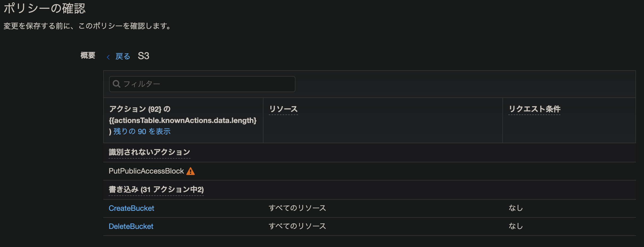Viewport: 644px width, 247px height.
Task: Expand the 識別されないアクション section
Action: (x=149, y=152)
